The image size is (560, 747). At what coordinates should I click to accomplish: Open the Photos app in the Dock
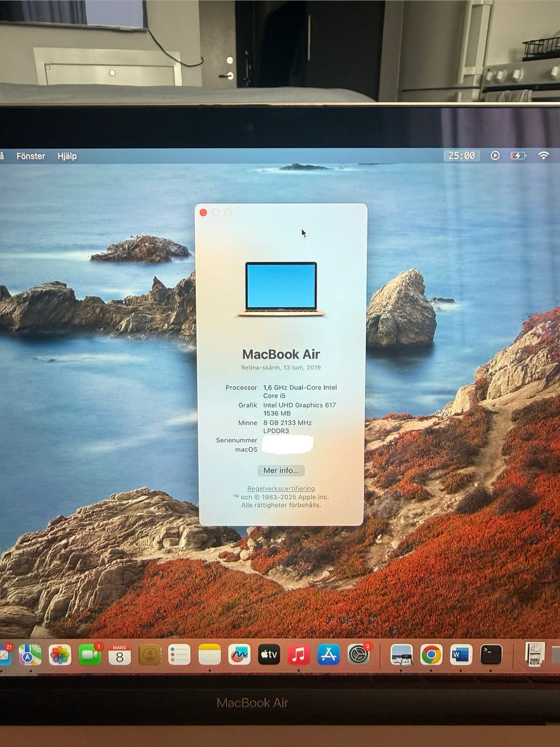60,655
